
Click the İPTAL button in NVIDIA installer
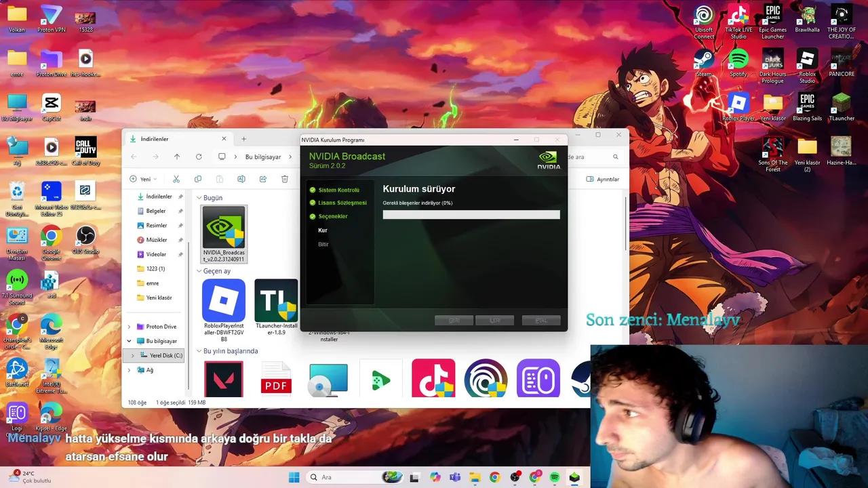point(541,321)
